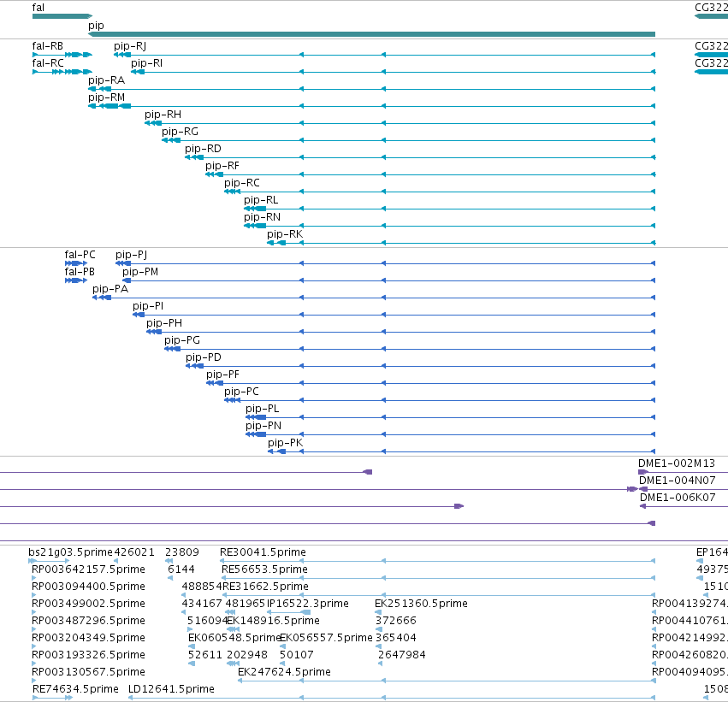The width and height of the screenshot is (728, 702).
Task: Select EST RP003130567.5prime
Action: 88,673
